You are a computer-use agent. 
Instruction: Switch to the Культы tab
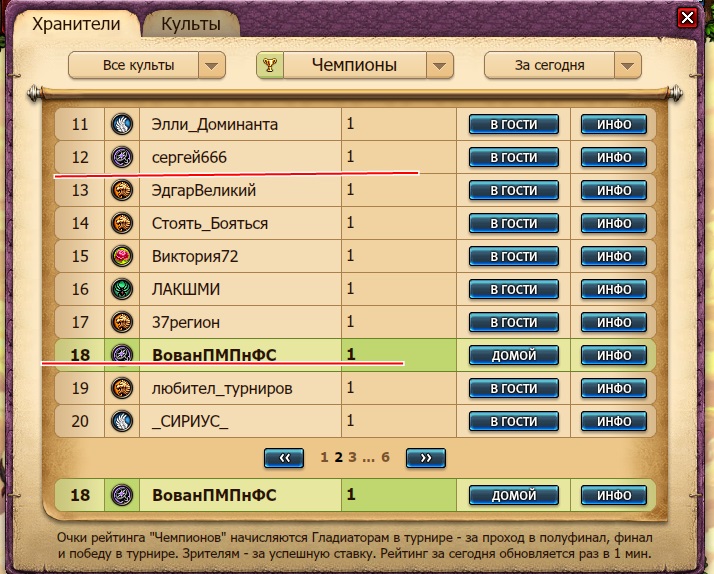pos(191,24)
